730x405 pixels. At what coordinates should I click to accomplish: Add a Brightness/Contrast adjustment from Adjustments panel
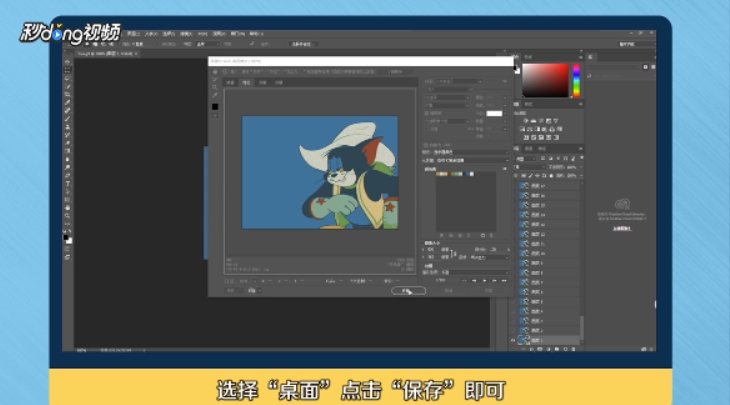(x=526, y=121)
